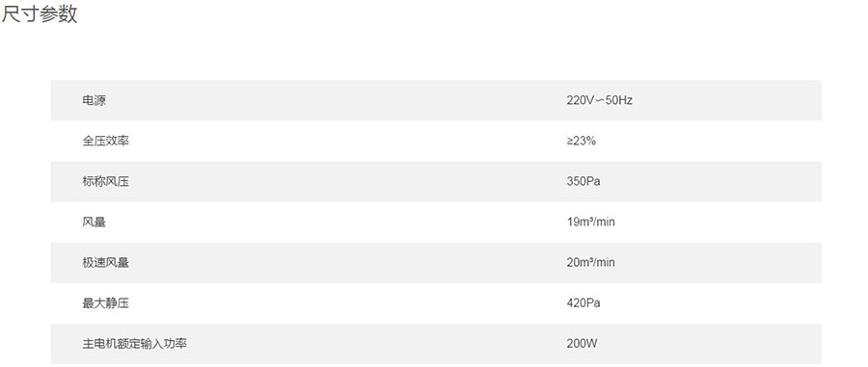This screenshot has height=367, width=868.
Task: Click the 尺寸参数 section heading
Action: [x=39, y=13]
